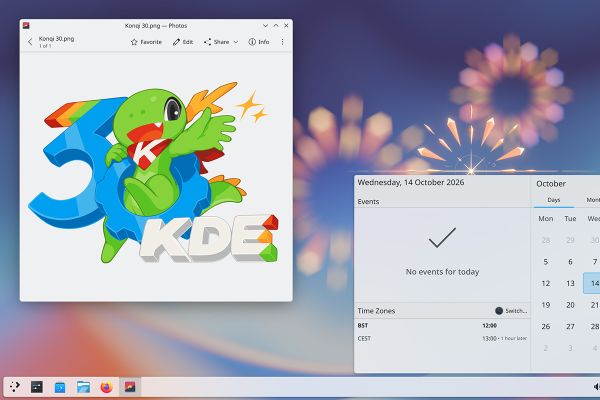600x400 pixels.
Task: Select October 19 in the calendar
Action: [x=546, y=305]
